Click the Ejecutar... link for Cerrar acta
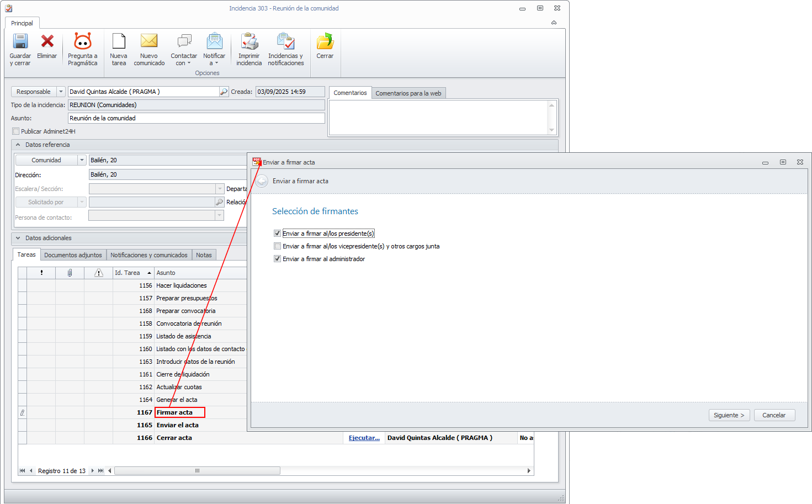The image size is (812, 504). 364,438
